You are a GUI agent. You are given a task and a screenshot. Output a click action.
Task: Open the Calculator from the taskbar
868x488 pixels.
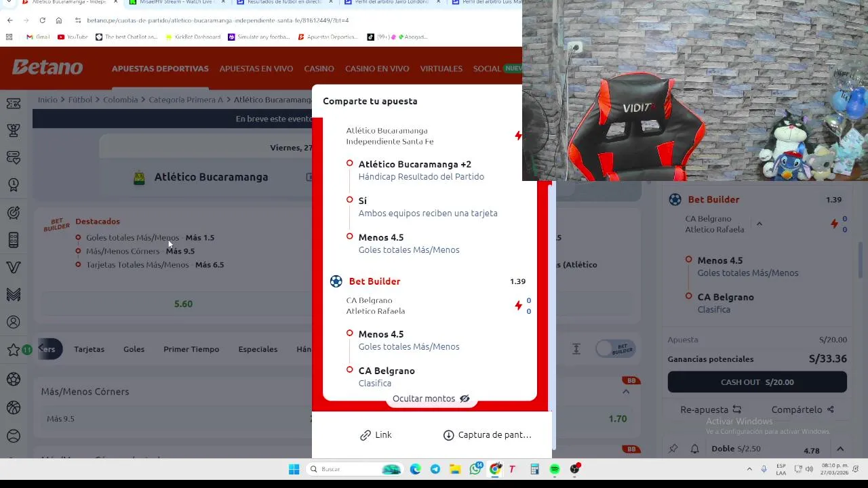click(534, 469)
